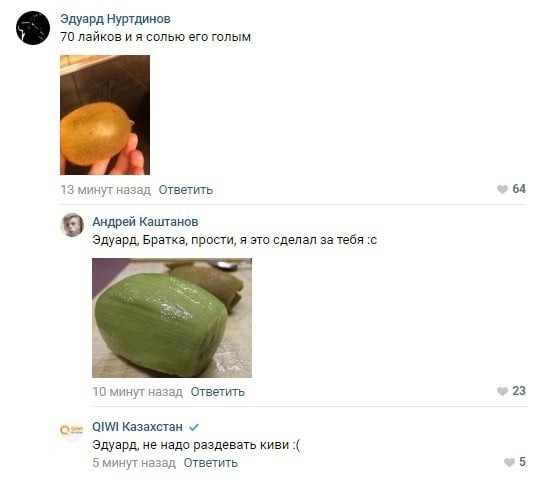This screenshot has height=480, width=538.
Task: Click the 64 likes counter
Action: (x=519, y=189)
